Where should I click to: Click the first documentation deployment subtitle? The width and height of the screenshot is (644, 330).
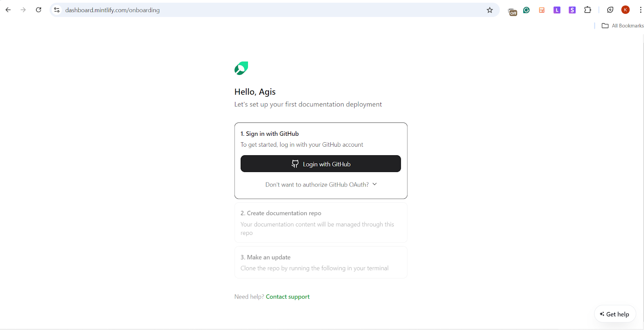[308, 104]
